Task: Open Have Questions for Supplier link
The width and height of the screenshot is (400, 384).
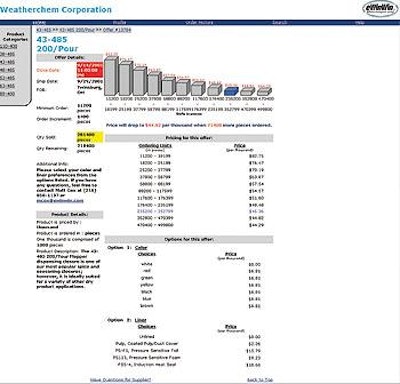Action: tap(120, 380)
